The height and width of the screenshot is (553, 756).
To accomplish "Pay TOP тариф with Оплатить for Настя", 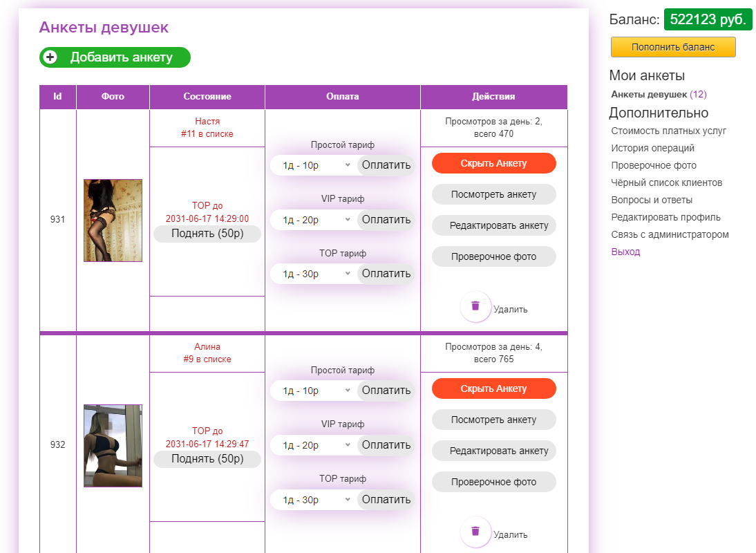I will (x=386, y=273).
